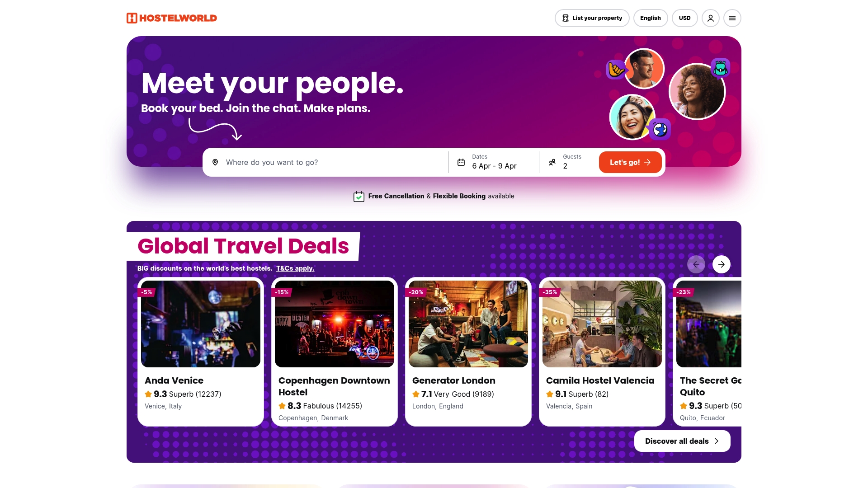Click the Let's go! button
The height and width of the screenshot is (488, 868).
coord(630,162)
